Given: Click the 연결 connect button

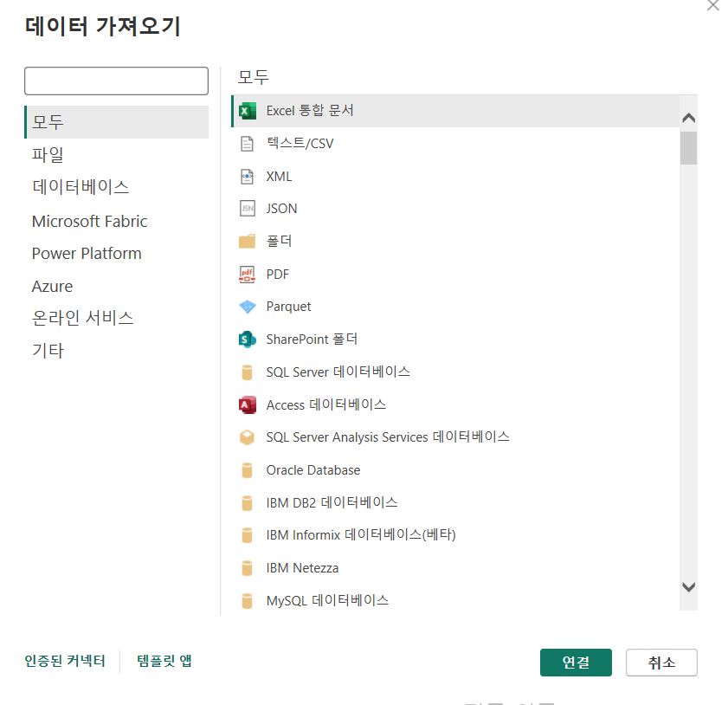Looking at the screenshot, I should click(x=576, y=663).
